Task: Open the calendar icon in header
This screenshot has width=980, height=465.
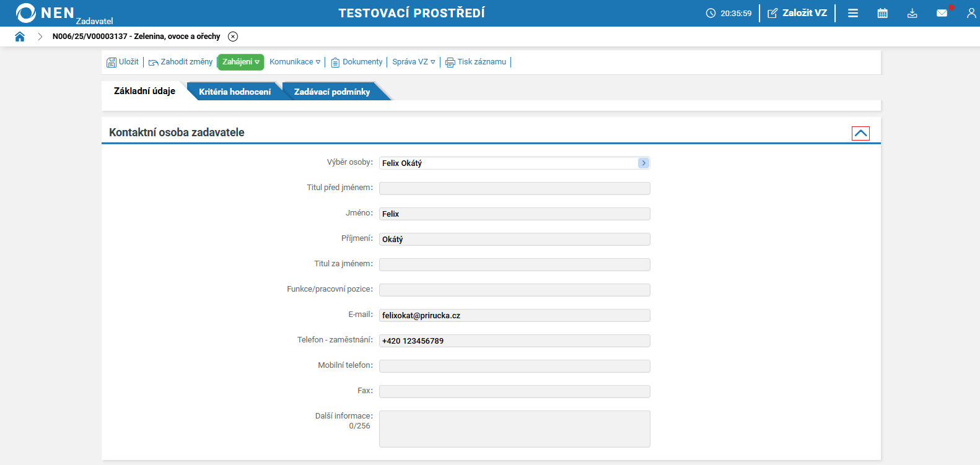Action: (x=883, y=13)
